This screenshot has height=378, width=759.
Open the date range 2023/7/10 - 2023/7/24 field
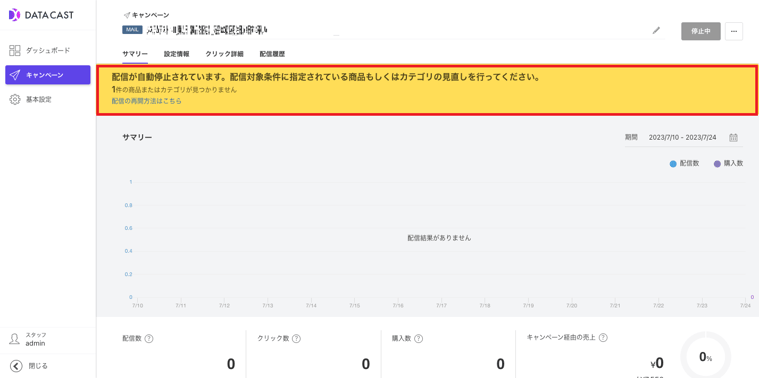point(683,137)
